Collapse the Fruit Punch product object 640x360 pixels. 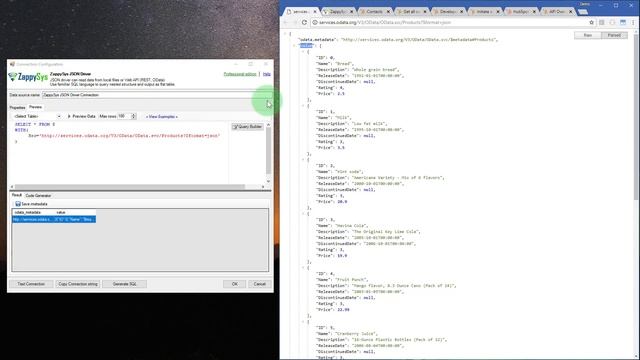click(303, 268)
